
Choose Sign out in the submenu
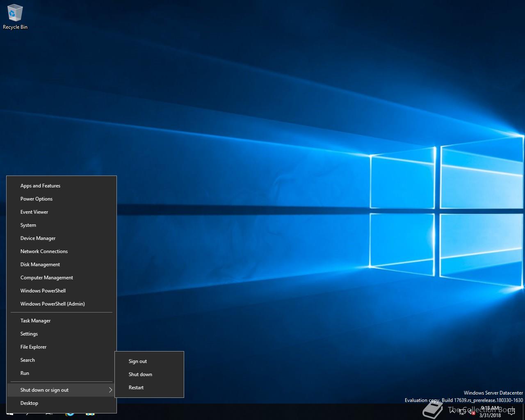[x=149, y=361]
